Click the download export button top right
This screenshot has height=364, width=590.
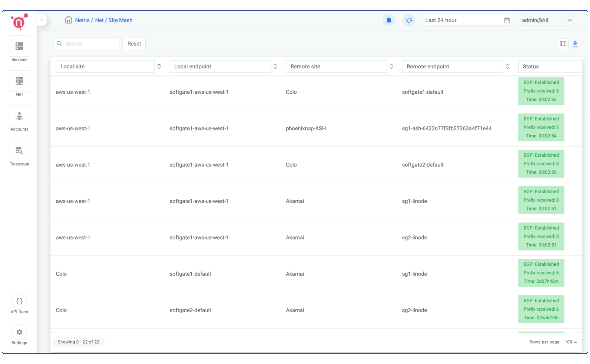[x=575, y=44]
